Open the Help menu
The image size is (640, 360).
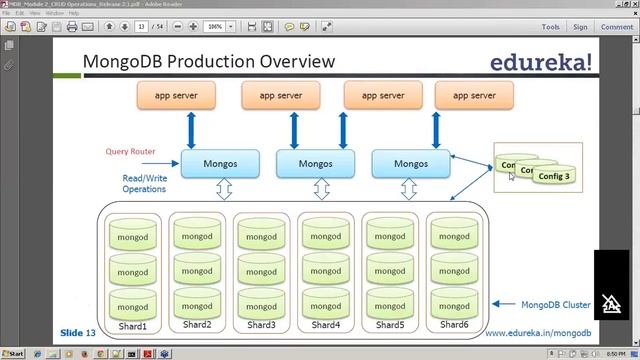click(x=74, y=13)
